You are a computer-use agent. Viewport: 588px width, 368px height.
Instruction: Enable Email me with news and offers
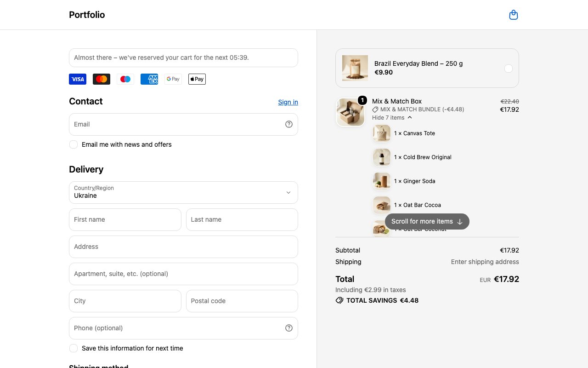click(73, 144)
